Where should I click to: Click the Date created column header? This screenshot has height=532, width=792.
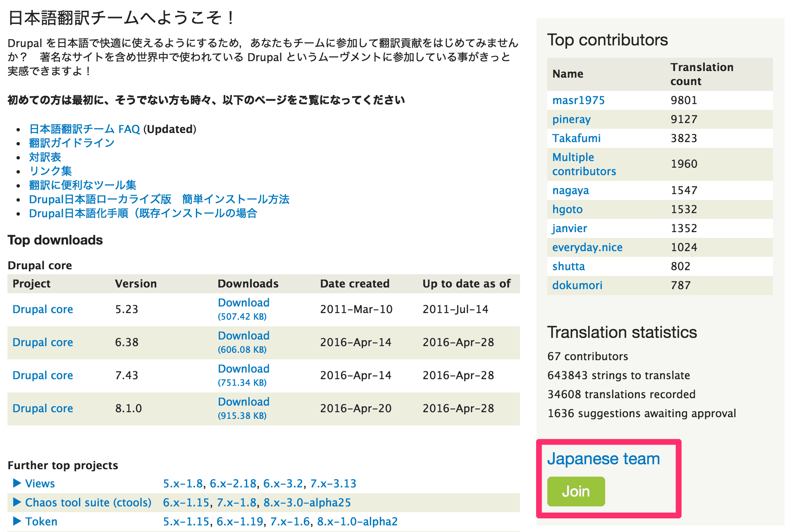pos(355,283)
